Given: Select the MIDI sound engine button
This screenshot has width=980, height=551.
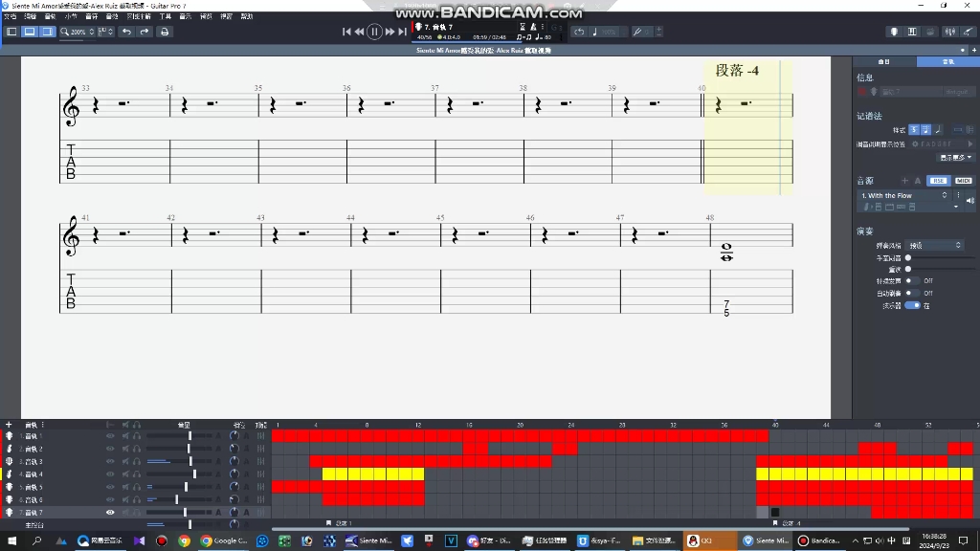Looking at the screenshot, I should pyautogui.click(x=963, y=181).
